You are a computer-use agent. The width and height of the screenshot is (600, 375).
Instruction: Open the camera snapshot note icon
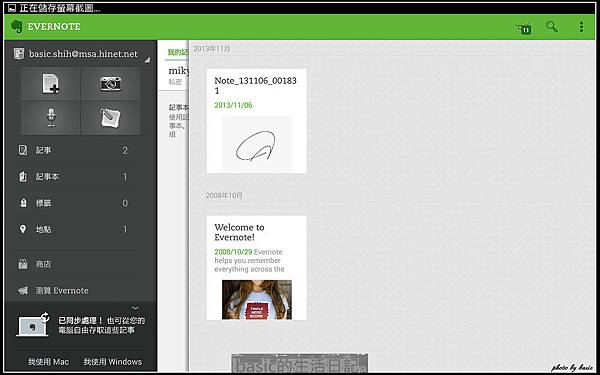pyautogui.click(x=111, y=84)
